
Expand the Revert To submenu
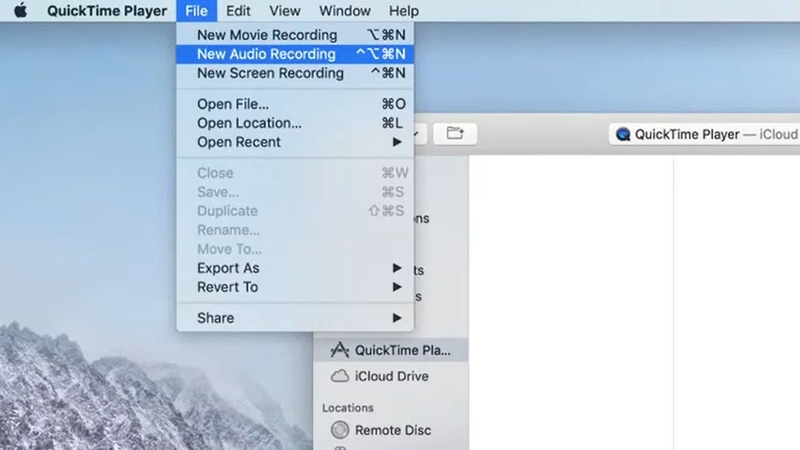click(295, 287)
